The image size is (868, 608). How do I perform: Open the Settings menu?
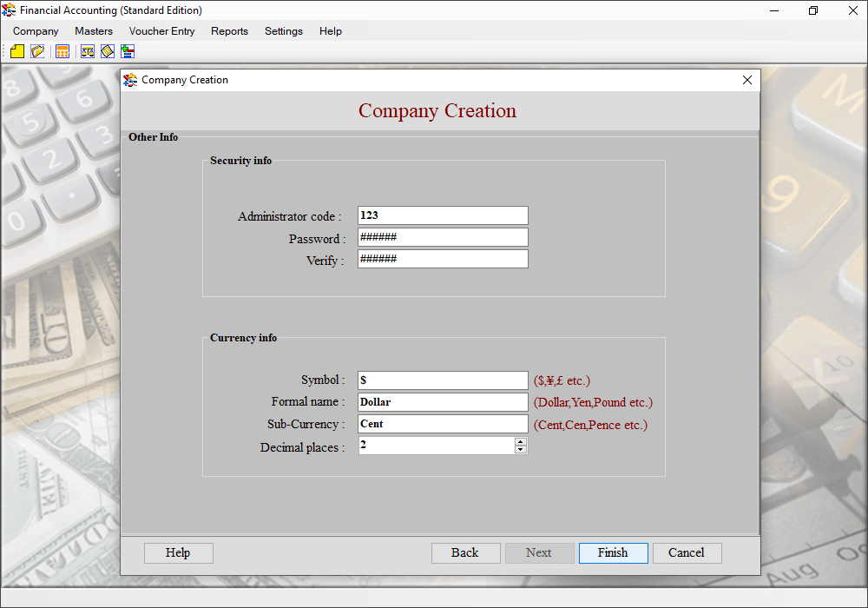point(284,31)
